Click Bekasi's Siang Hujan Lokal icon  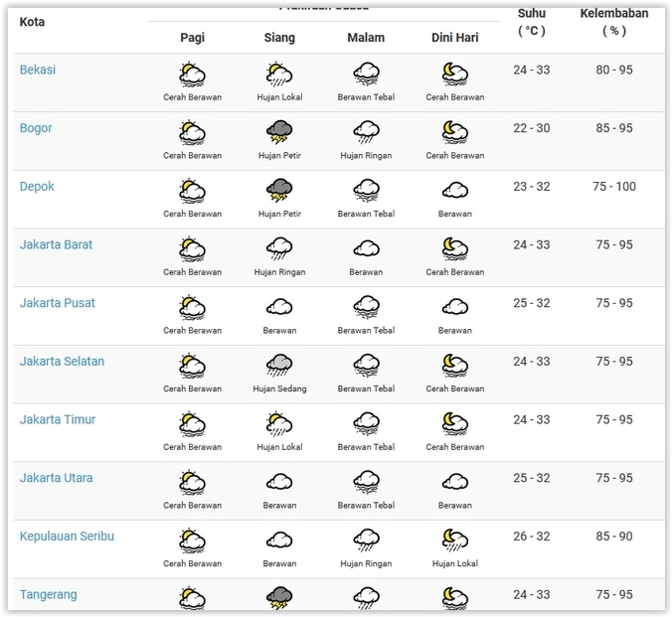click(x=279, y=74)
